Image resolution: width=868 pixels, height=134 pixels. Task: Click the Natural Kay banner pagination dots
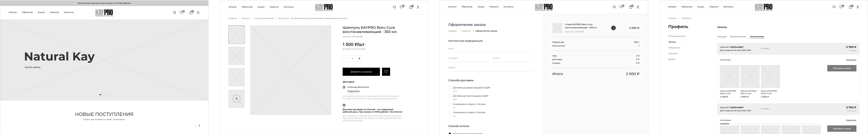(104, 95)
